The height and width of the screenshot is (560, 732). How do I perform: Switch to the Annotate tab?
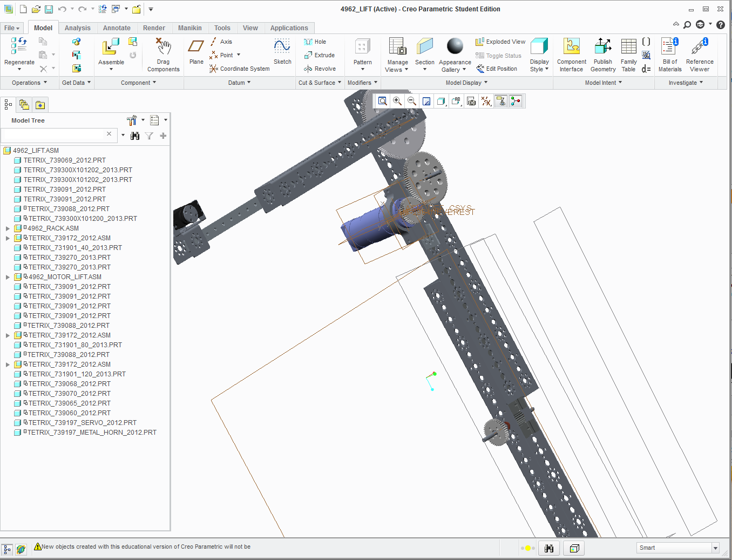coord(117,28)
